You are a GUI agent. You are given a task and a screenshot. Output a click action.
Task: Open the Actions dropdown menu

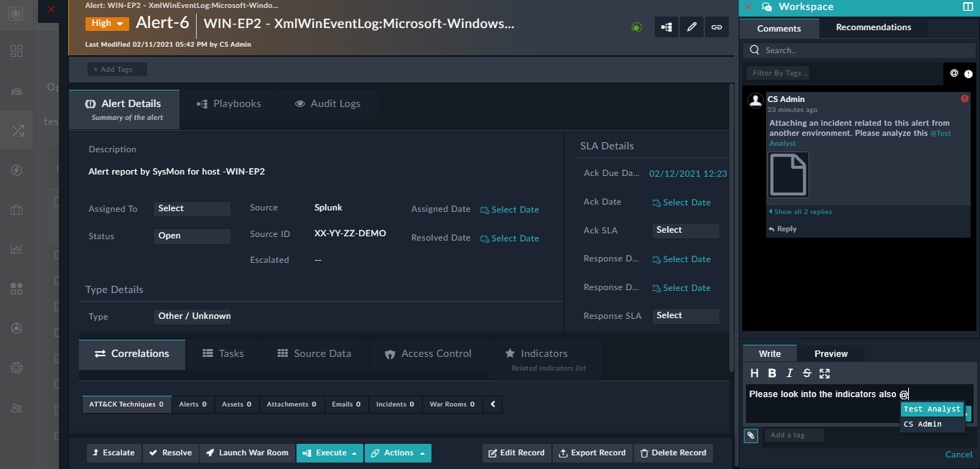[398, 452]
